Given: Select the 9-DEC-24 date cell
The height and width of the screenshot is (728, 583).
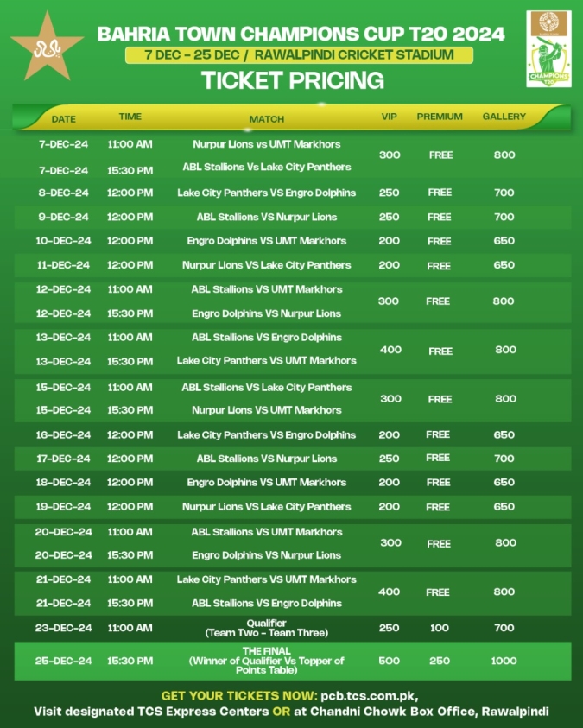Looking at the screenshot, I should tap(64, 217).
